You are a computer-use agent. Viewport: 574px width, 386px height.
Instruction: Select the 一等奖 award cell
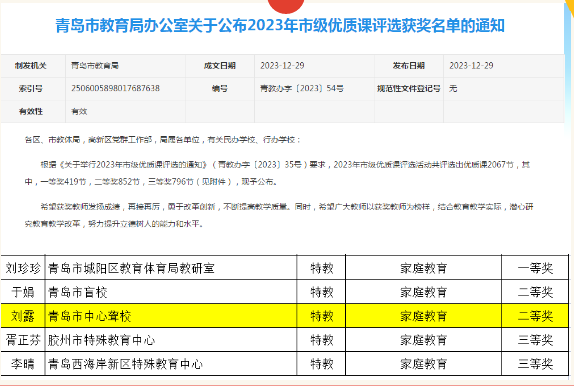(535, 268)
